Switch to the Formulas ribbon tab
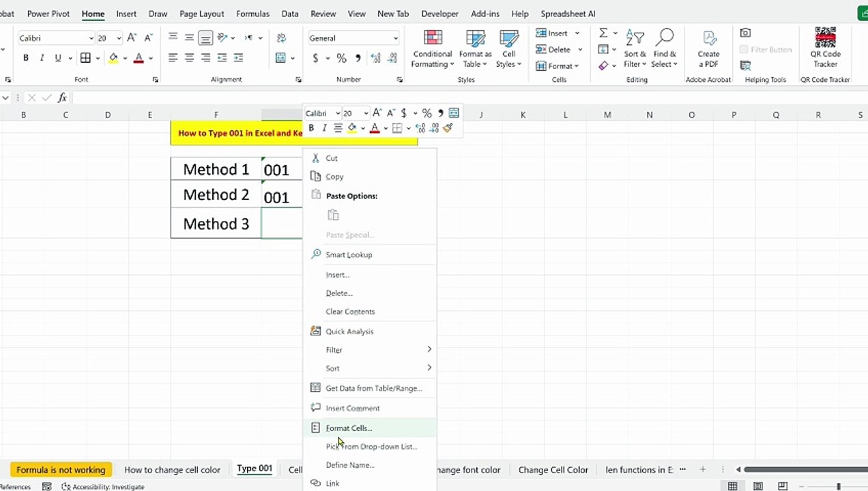 [x=252, y=14]
